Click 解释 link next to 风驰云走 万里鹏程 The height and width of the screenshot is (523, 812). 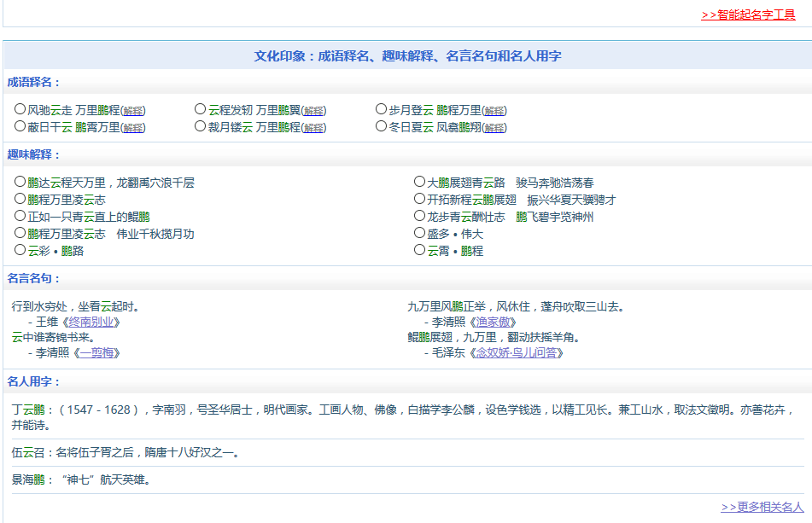point(133,111)
